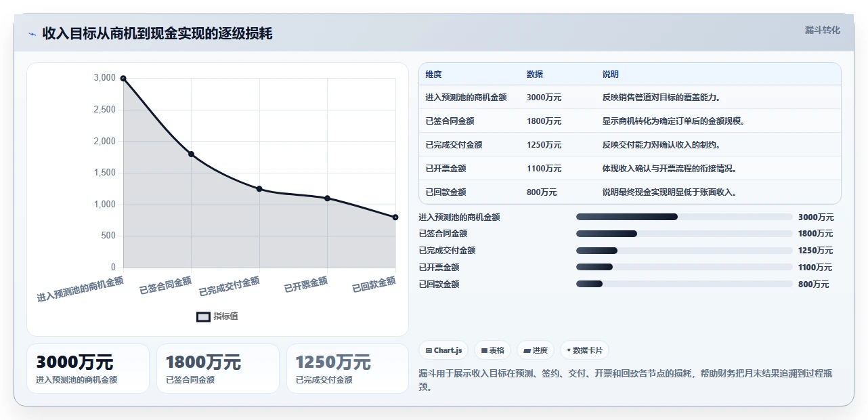Click description 反映交付能力对确认收入的制约

pyautogui.click(x=661, y=145)
